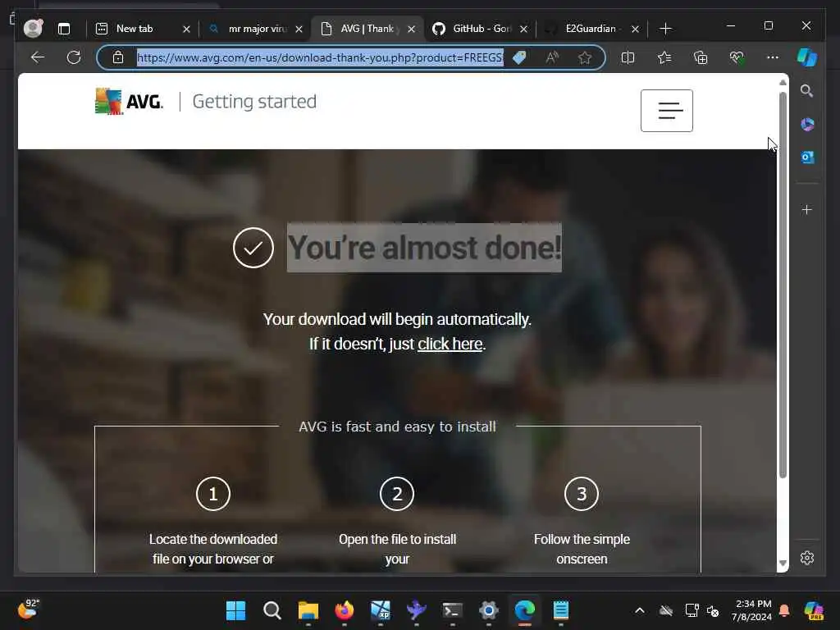
Task: Open the sidebar search icon
Action: [807, 91]
